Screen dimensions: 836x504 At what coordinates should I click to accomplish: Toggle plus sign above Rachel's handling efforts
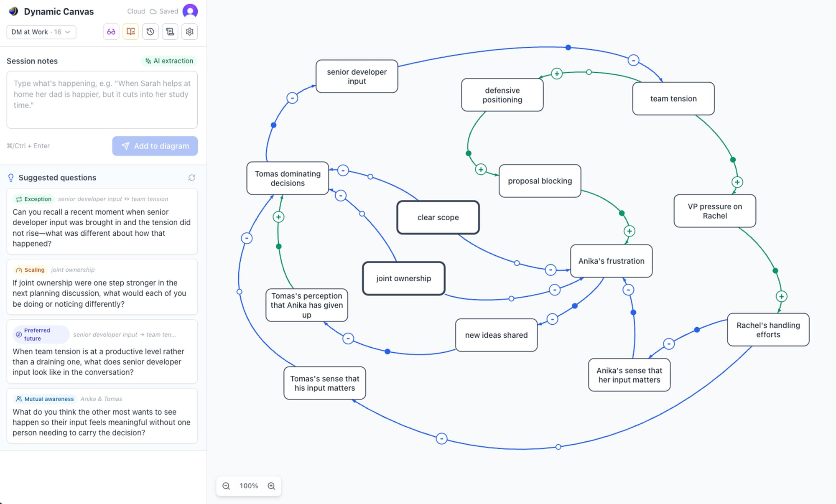coord(782,296)
